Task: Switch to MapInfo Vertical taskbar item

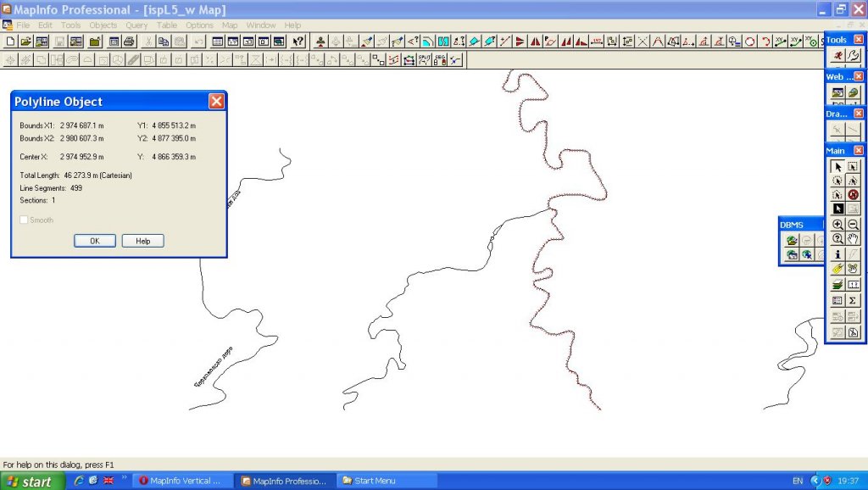Action: [180, 481]
